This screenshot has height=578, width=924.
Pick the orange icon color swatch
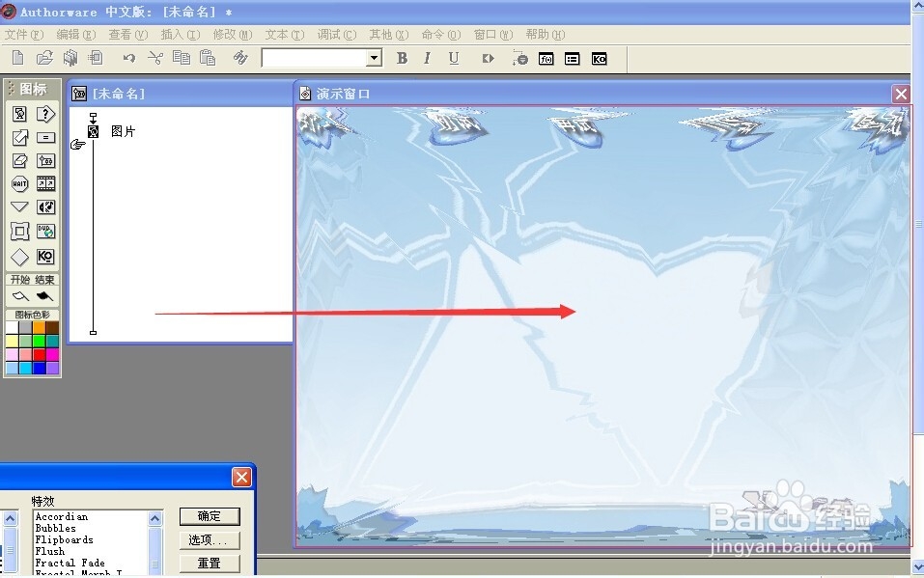point(39,327)
